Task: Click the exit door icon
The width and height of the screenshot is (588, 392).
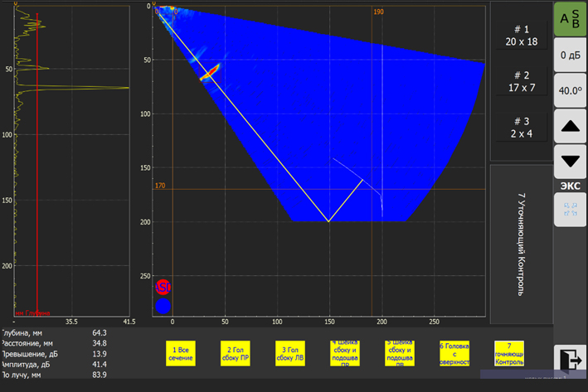Action: click(x=570, y=360)
